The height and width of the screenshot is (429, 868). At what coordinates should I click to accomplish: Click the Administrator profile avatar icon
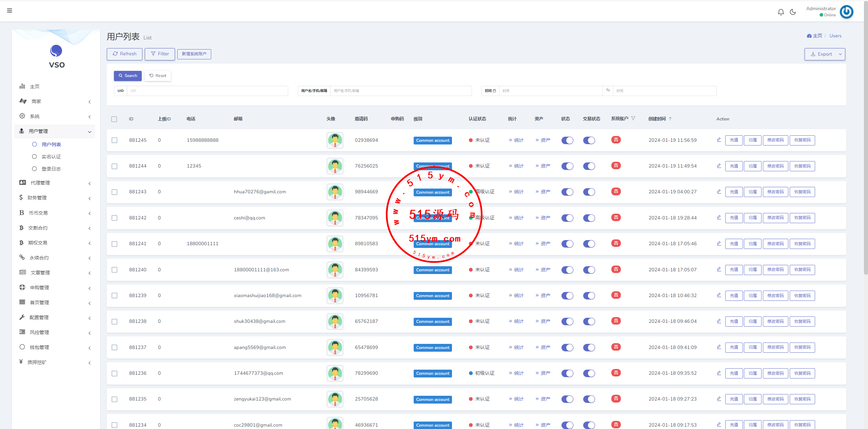tap(847, 12)
